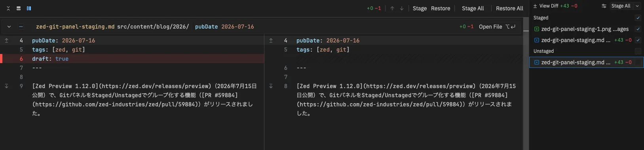This screenshot has height=150, width=644.
Task: Expand lines below in right pane
Action: pyautogui.click(x=271, y=86)
